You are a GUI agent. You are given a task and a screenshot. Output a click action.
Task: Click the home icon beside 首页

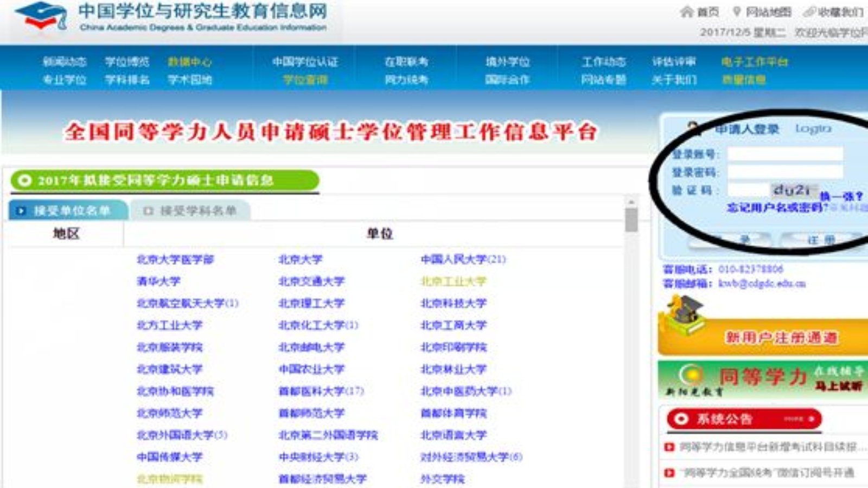pos(686,12)
